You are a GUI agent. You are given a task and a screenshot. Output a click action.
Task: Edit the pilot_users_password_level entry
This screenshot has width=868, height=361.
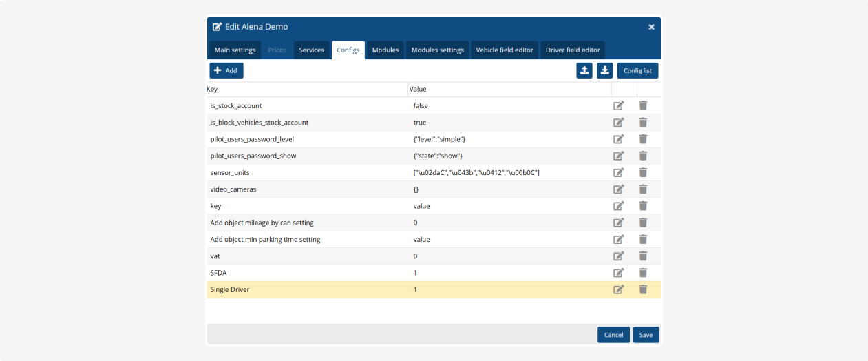point(618,139)
